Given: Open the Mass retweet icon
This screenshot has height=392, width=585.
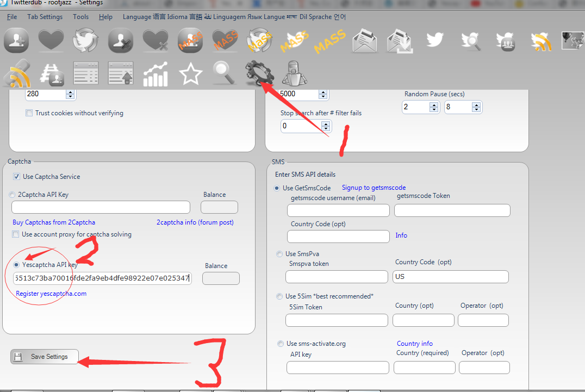Looking at the screenshot, I should [x=260, y=40].
